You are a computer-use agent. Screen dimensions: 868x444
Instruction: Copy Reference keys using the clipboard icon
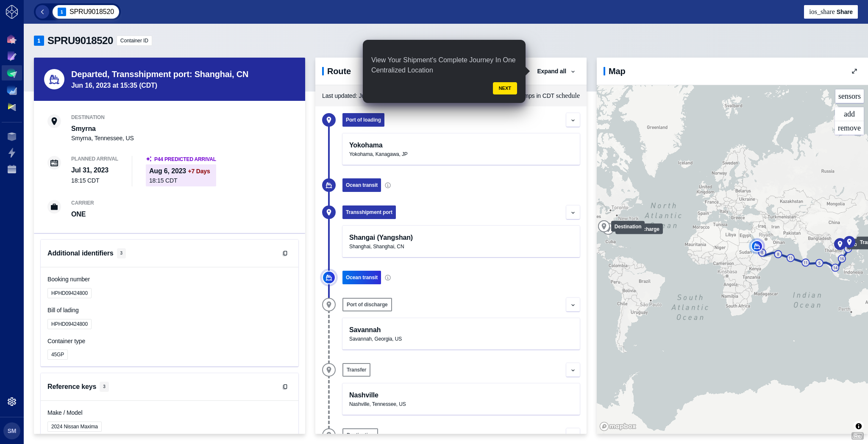(x=285, y=387)
